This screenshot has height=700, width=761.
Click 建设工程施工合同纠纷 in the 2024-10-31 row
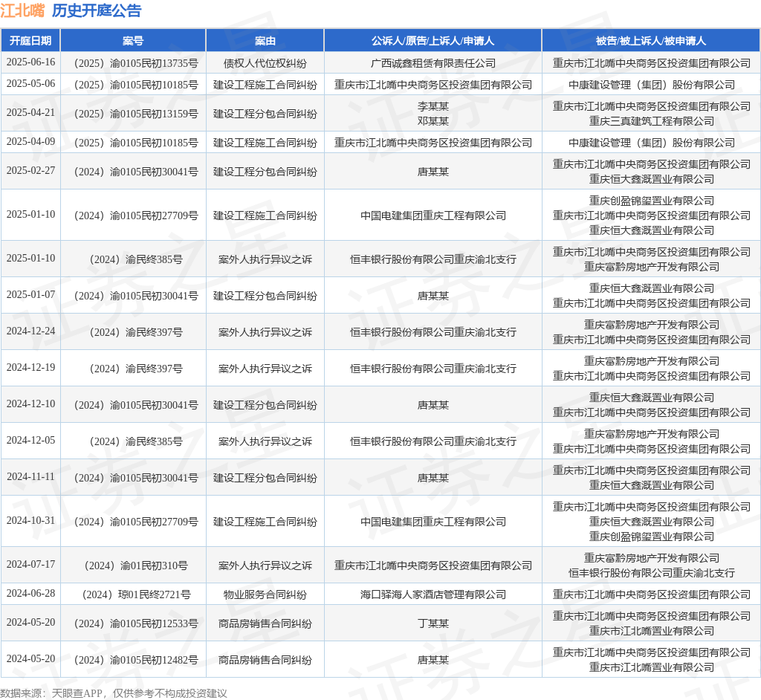pyautogui.click(x=265, y=522)
